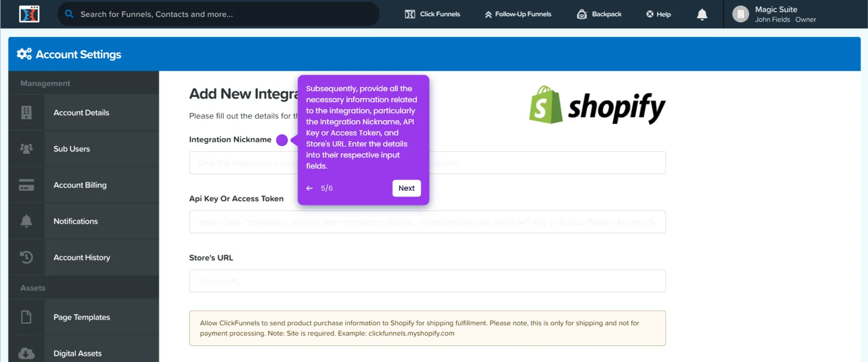
Task: Click the Shopify logo
Action: click(597, 105)
